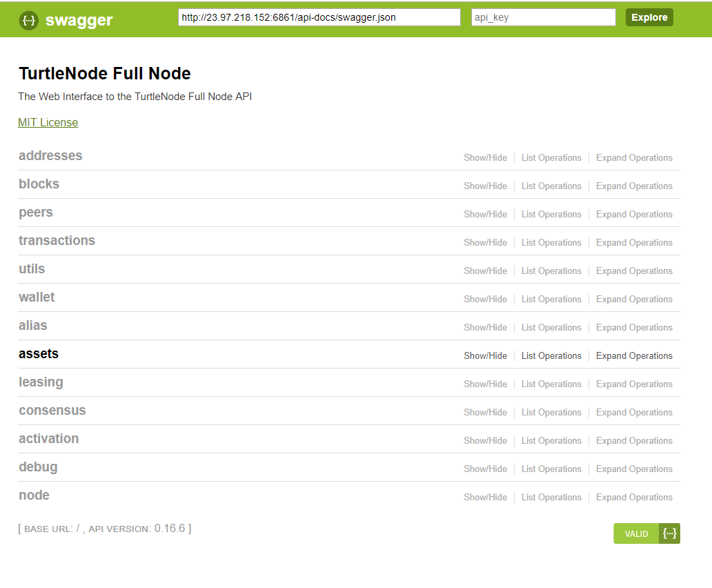
Task: List Operations for utils
Action: point(551,271)
